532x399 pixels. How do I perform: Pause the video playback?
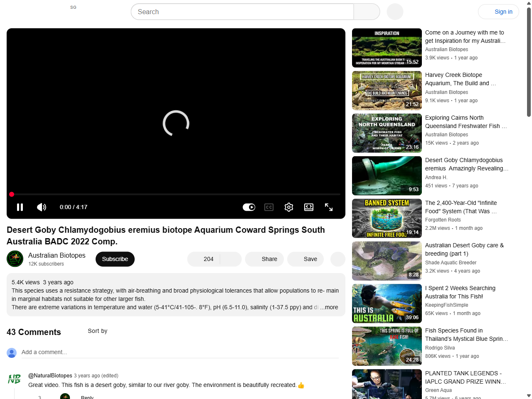20,207
